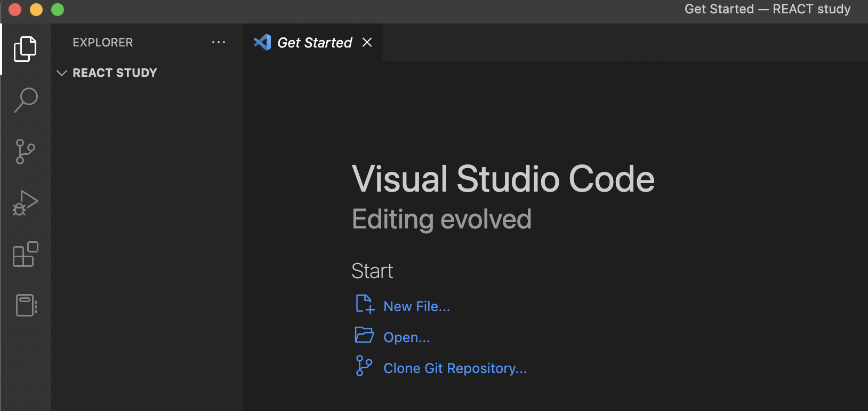Select the REACT STUDY folder header
Image resolution: width=868 pixels, height=411 pixels.
click(x=147, y=73)
